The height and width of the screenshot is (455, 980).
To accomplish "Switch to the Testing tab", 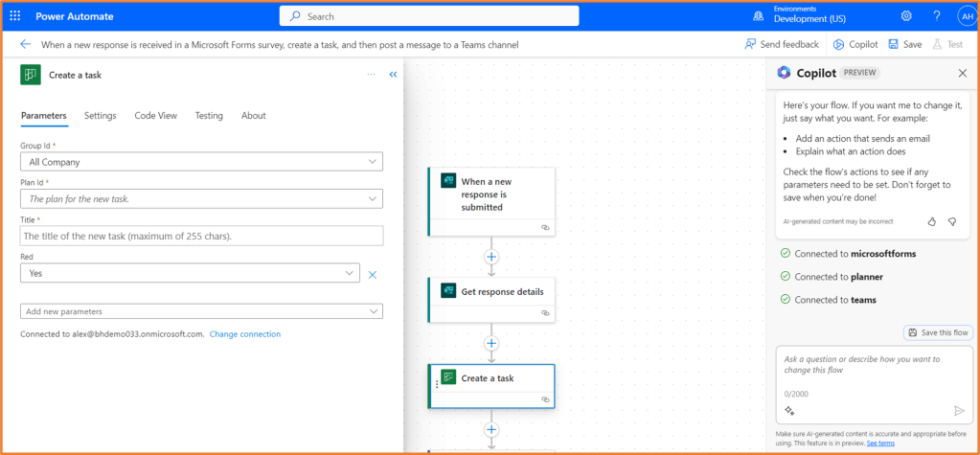I will point(209,116).
